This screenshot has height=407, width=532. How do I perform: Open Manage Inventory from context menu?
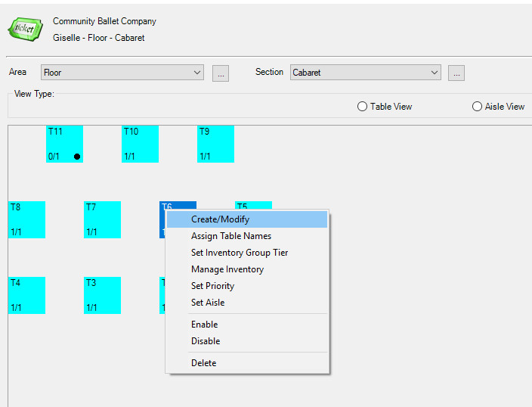[227, 269]
